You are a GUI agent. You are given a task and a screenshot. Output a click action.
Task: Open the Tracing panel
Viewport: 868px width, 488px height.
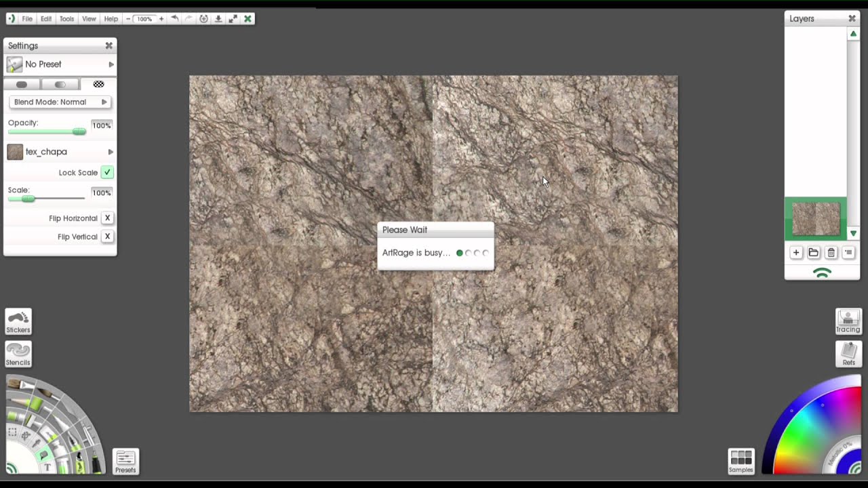tap(848, 321)
